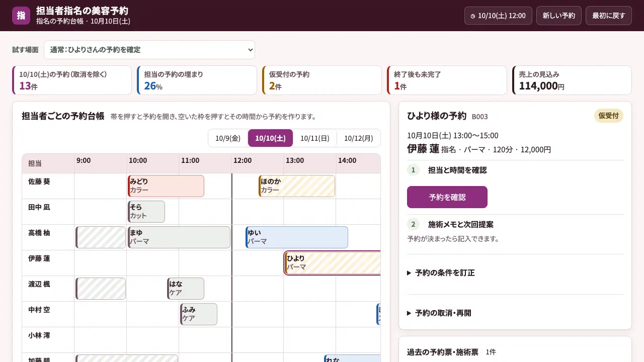Image resolution: width=644 pixels, height=362 pixels.
Task: Open ほのか's カラー tentative booking
Action: 297,186
